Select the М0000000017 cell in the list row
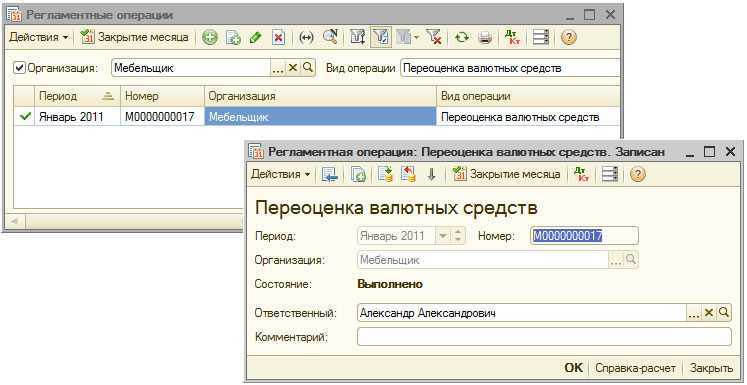The height and width of the screenshot is (385, 747). (162, 117)
